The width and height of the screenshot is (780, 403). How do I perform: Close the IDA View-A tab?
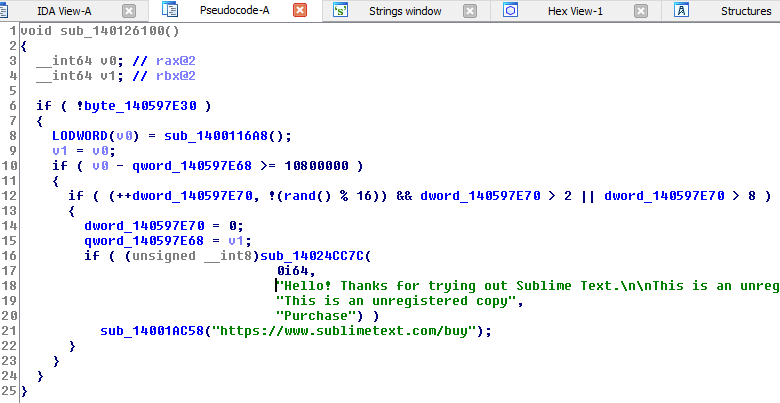(129, 11)
